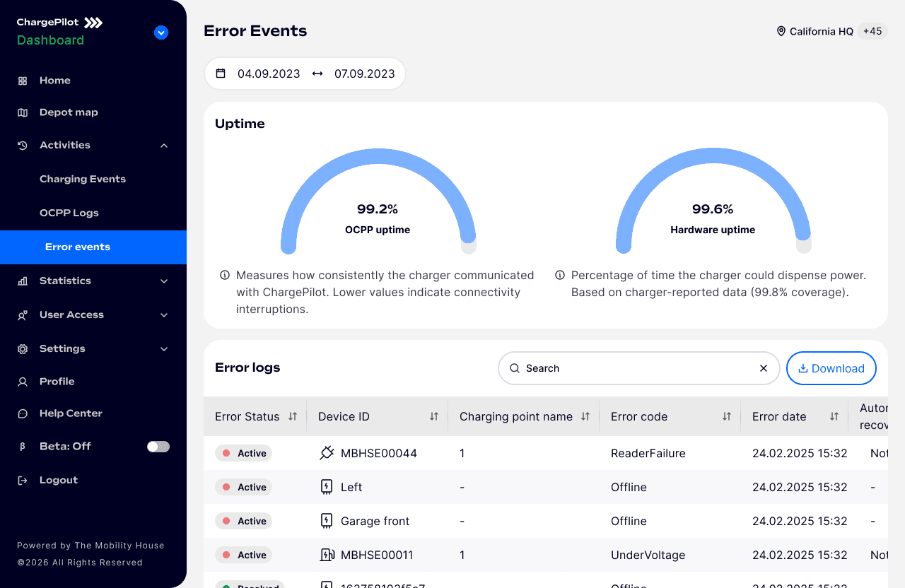The image size is (905, 588).
Task: Expand the Settings menu chevron
Action: pyautogui.click(x=164, y=349)
